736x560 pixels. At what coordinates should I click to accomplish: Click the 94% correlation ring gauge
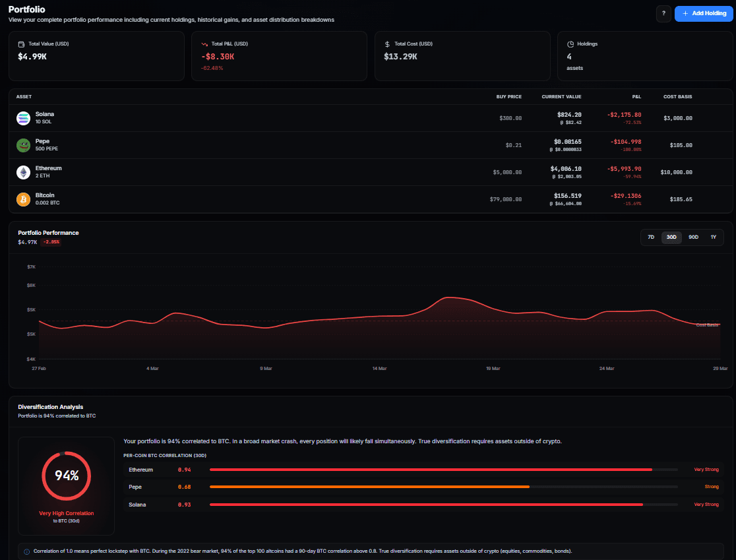point(66,476)
